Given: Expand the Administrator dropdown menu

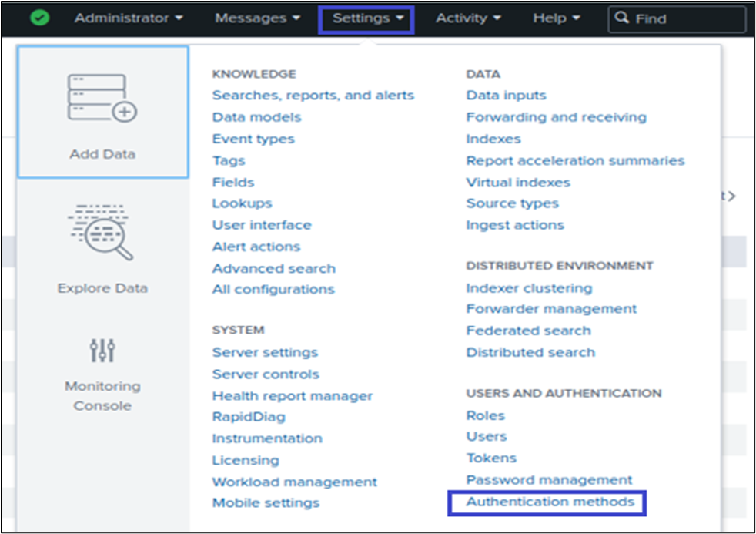Looking at the screenshot, I should click(x=129, y=18).
